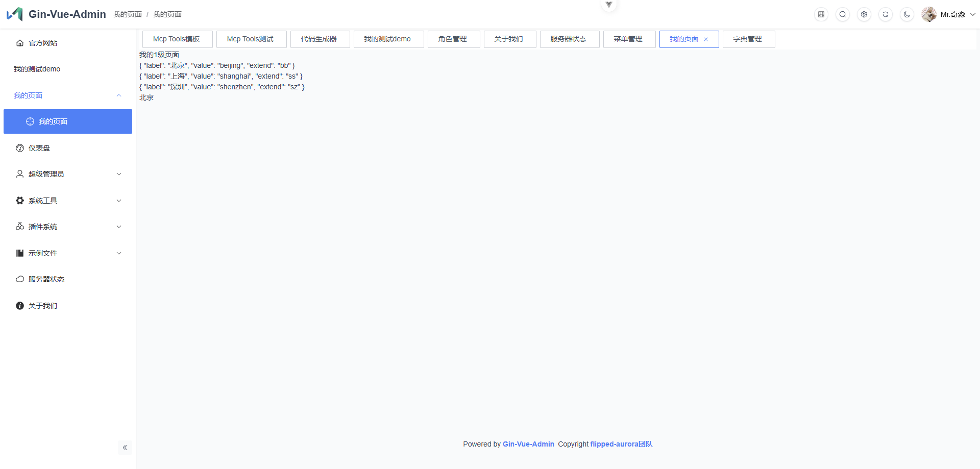Screen dimensions: 980x469
Task: Click the last 我的页面 breadcrumb
Action: pos(167,14)
